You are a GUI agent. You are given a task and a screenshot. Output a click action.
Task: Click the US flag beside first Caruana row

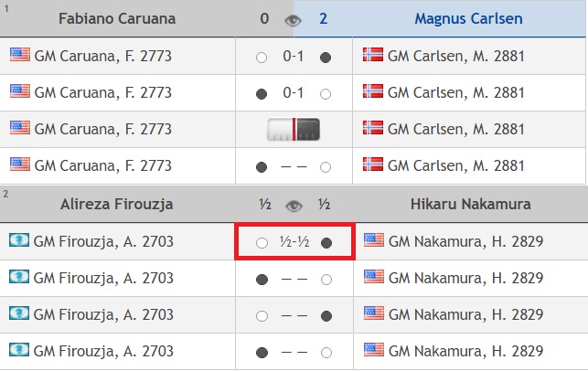point(20,55)
